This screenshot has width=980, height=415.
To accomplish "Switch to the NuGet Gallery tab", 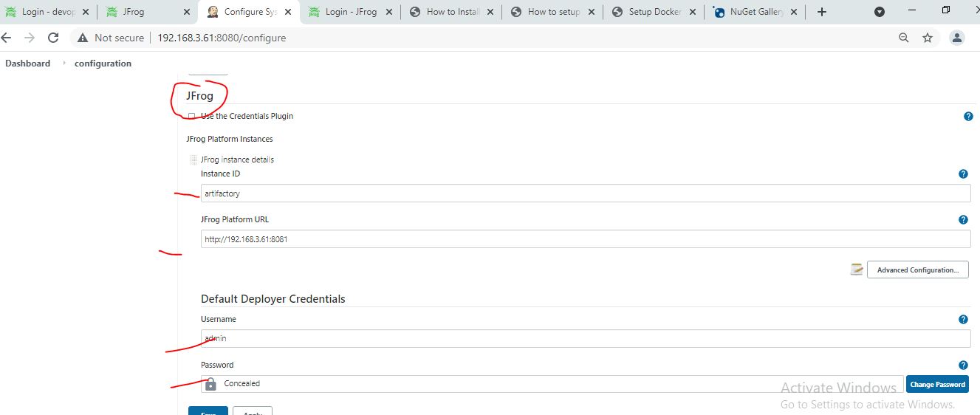I will point(755,12).
